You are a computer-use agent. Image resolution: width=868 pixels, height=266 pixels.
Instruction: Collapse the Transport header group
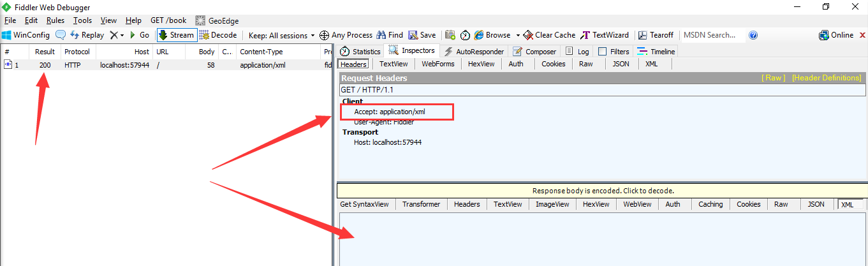(x=360, y=132)
